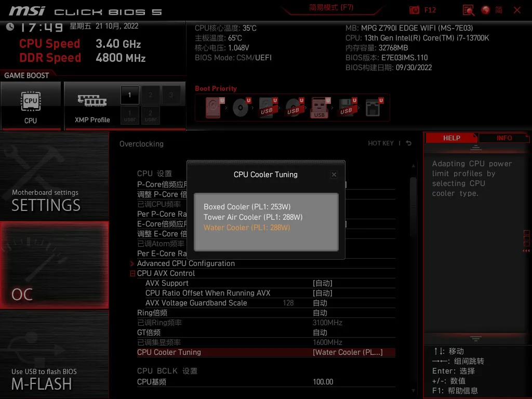
Task: Open the CPU Cooler Tuning dropdown row
Action: click(x=266, y=352)
